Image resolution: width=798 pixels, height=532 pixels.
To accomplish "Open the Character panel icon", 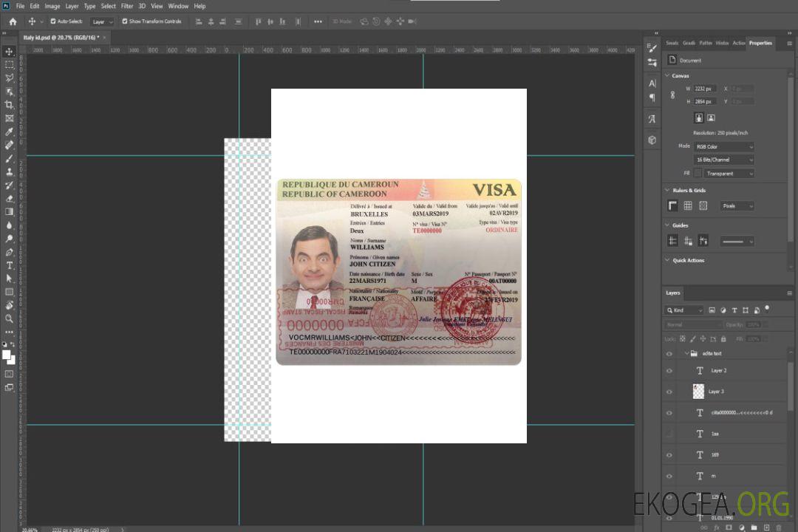I will [x=652, y=83].
